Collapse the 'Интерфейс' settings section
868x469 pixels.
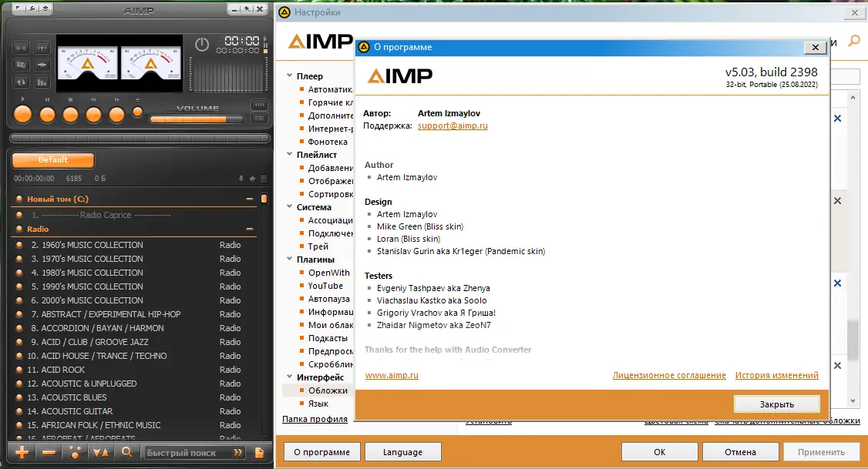point(290,376)
